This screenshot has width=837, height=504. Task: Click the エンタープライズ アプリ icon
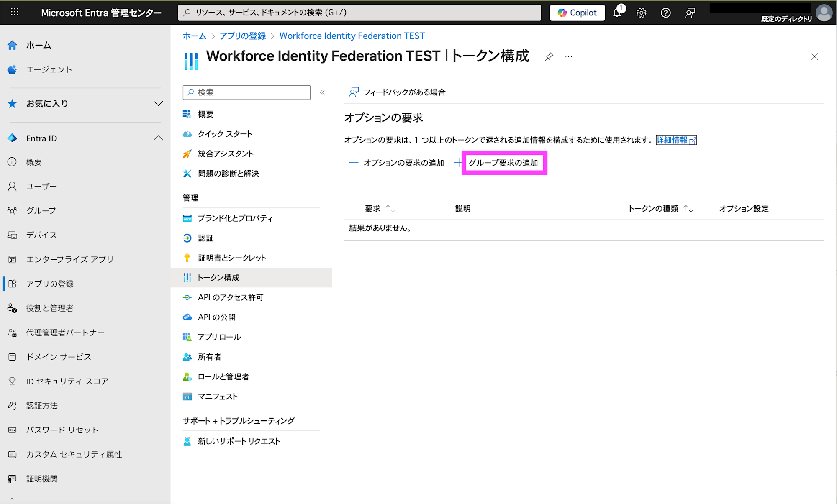click(x=13, y=259)
